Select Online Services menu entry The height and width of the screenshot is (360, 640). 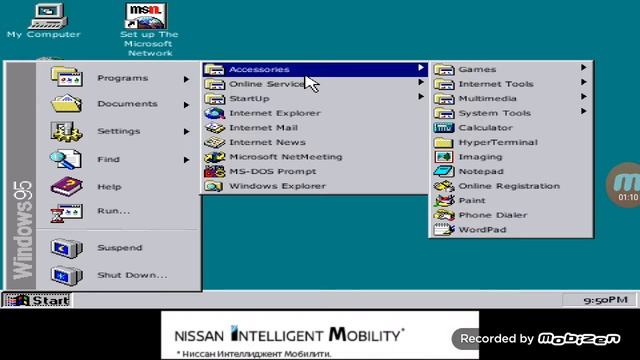click(x=315, y=84)
